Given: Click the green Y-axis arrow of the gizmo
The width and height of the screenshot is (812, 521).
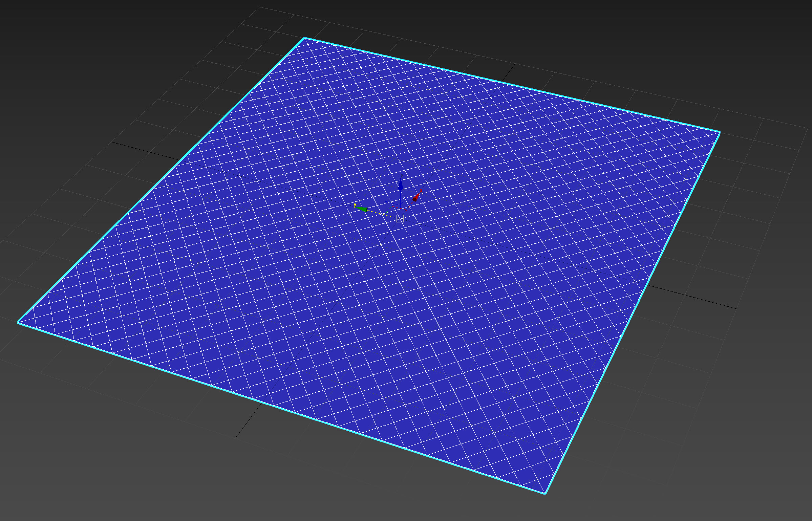Looking at the screenshot, I should pos(362,209).
